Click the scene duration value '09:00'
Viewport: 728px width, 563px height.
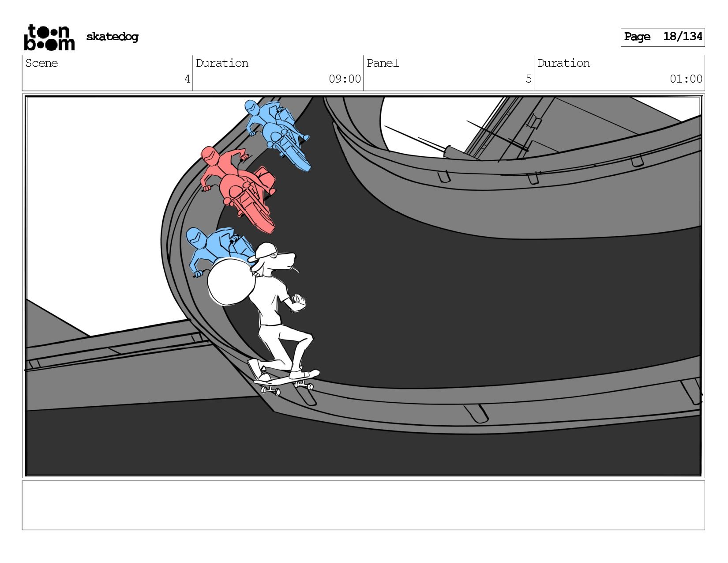click(x=345, y=79)
